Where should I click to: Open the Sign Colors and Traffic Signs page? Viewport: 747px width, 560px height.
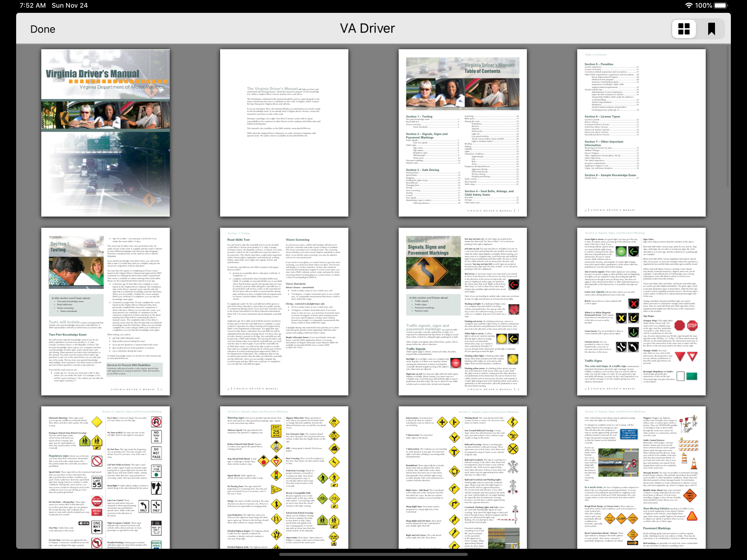tap(641, 311)
